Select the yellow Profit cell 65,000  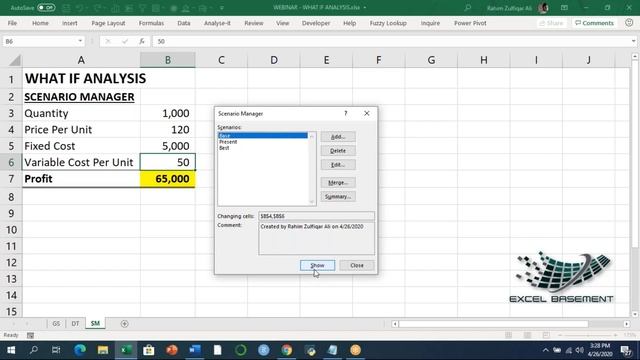pyautogui.click(x=168, y=179)
